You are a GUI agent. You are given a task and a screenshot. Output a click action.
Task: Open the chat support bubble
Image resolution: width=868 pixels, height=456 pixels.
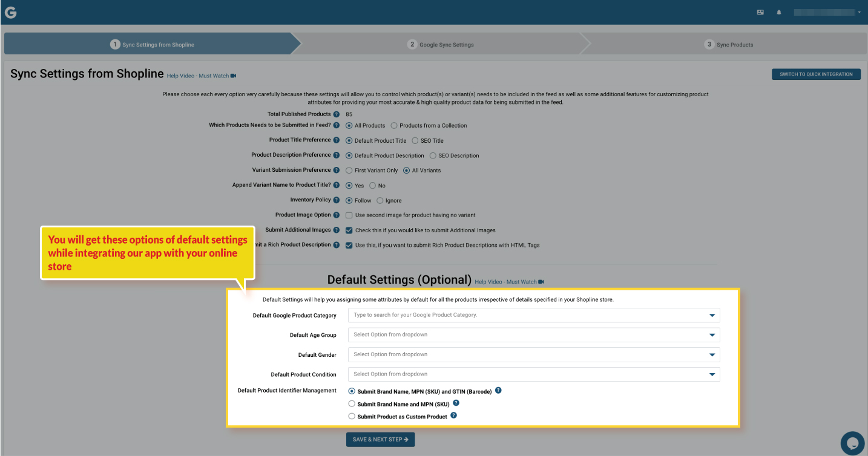click(x=853, y=443)
